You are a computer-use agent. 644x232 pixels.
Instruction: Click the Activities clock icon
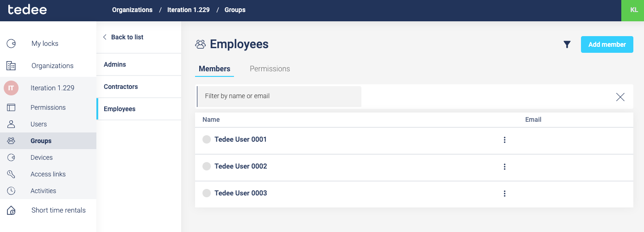point(11,191)
